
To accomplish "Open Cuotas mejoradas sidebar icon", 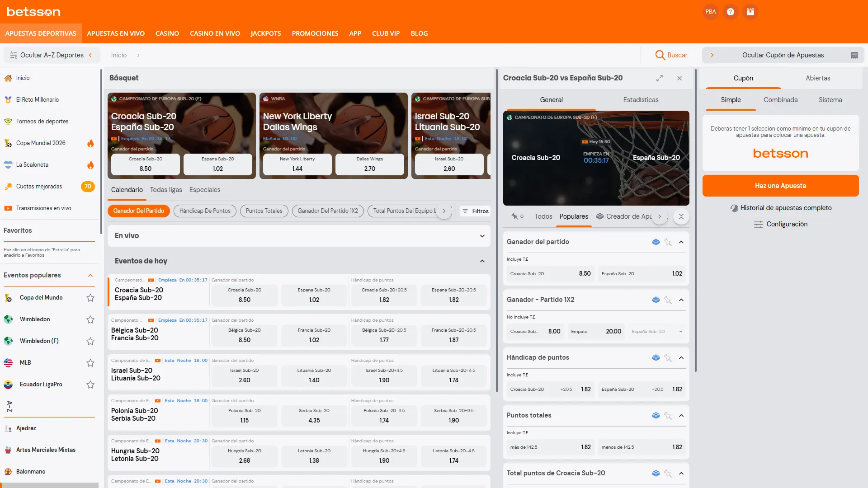I will tap(8, 187).
